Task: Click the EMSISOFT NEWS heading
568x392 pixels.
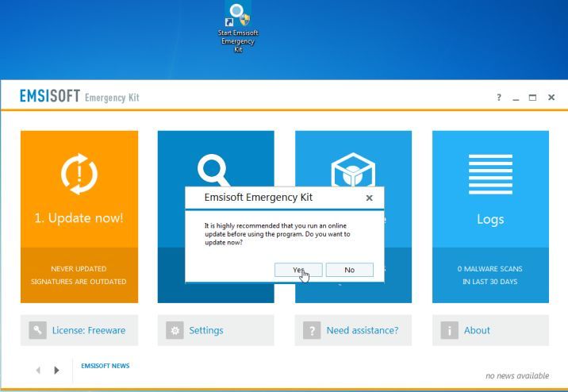Action: 105,366
